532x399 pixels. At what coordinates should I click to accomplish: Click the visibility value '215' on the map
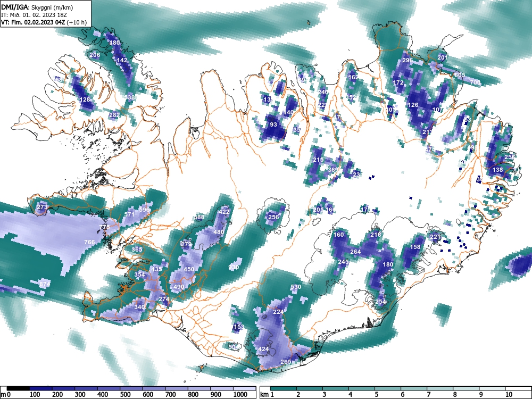coord(318,160)
